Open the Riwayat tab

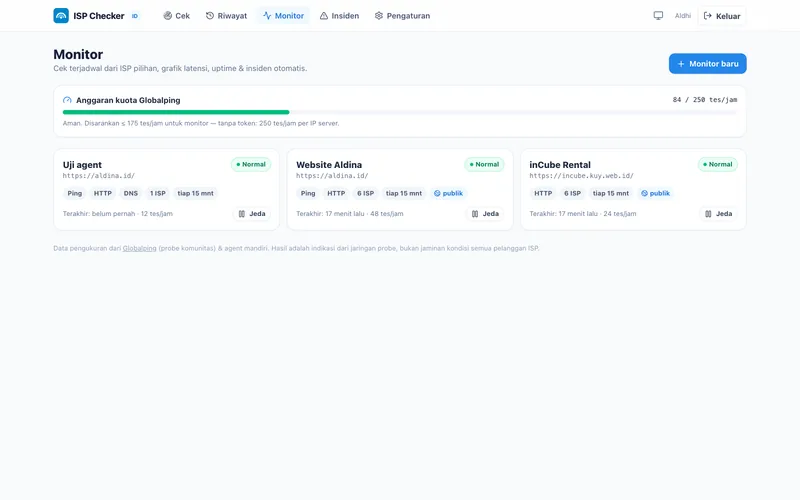(x=226, y=16)
